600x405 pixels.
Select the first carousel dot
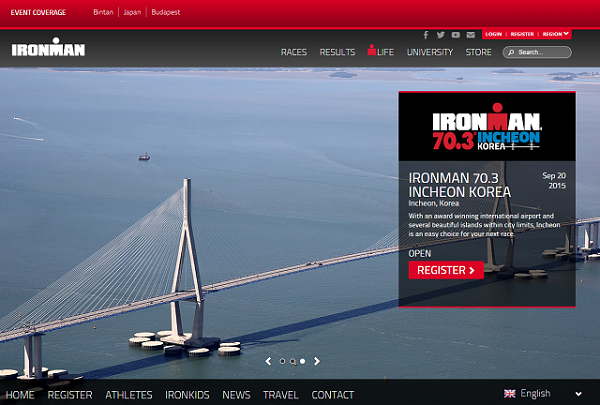tap(282, 361)
